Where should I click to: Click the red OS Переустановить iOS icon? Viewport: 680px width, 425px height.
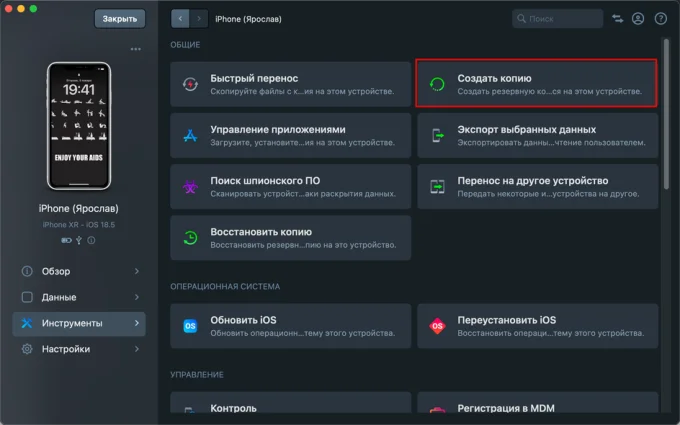click(437, 326)
